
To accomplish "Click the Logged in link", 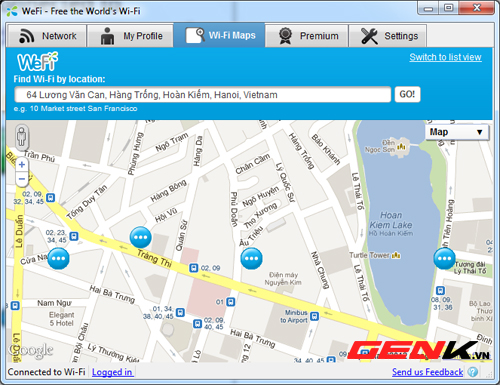I will [112, 372].
